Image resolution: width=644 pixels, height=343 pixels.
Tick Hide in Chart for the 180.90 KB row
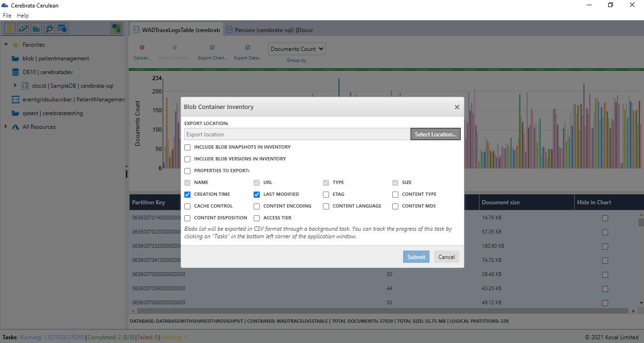coord(605,246)
